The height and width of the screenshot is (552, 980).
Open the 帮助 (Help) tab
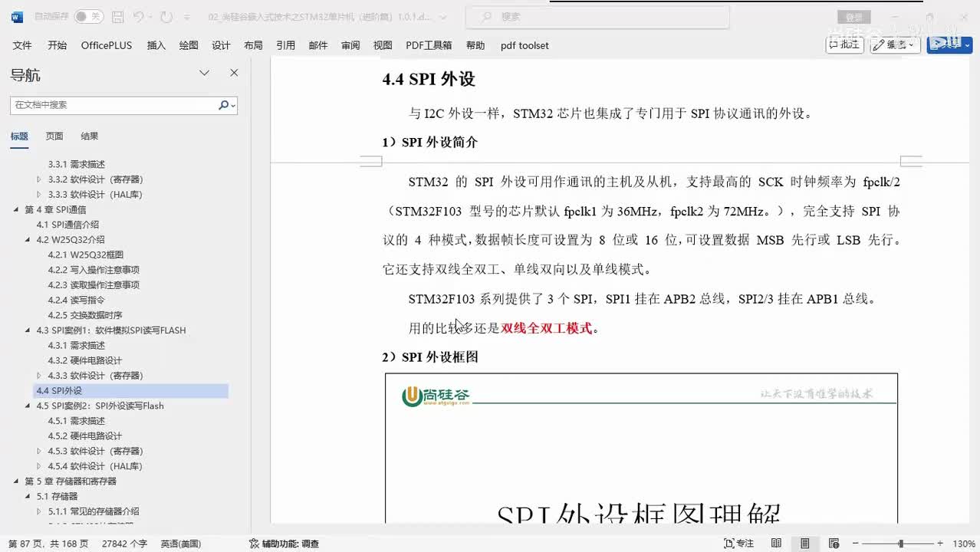[475, 45]
